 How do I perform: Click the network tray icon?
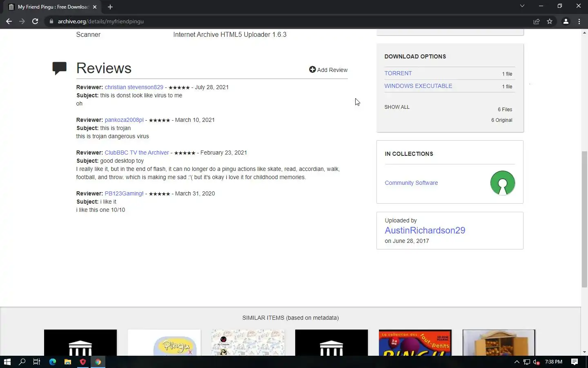(527, 362)
